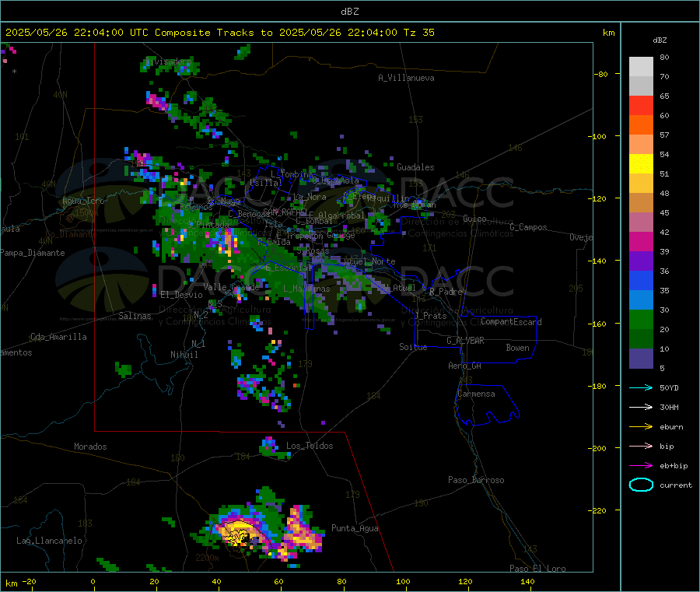The height and width of the screenshot is (592, 700).
Task: Click the Aero_GA map label
Action: [x=465, y=366]
